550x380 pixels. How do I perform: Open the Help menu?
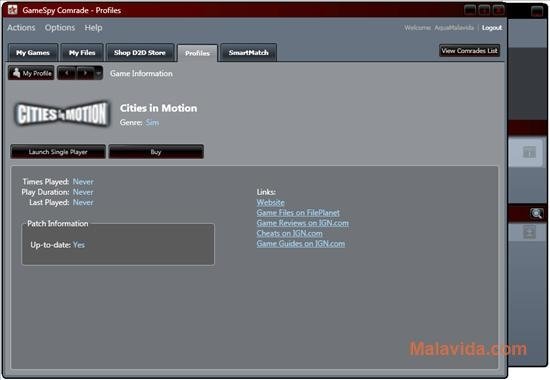pyautogui.click(x=93, y=27)
